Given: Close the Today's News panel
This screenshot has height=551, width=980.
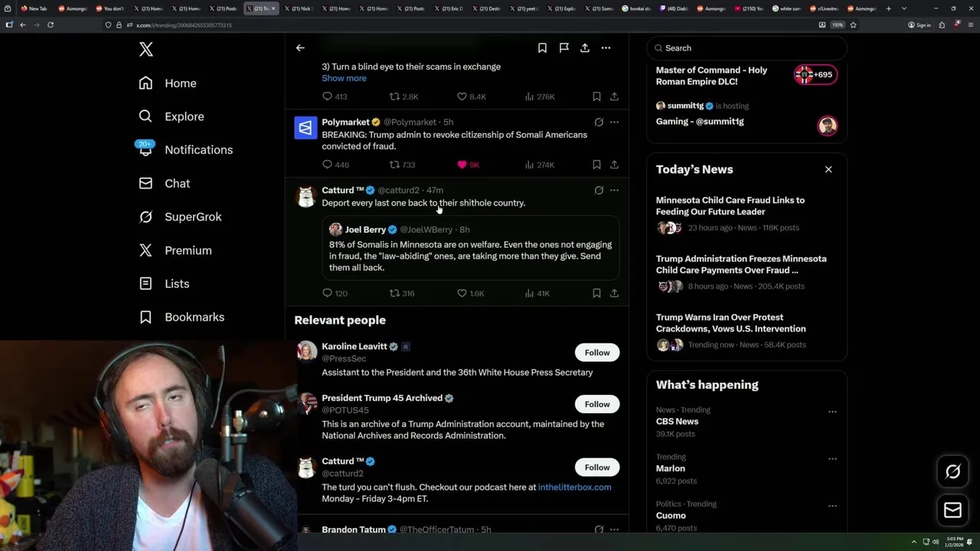Looking at the screenshot, I should point(828,169).
